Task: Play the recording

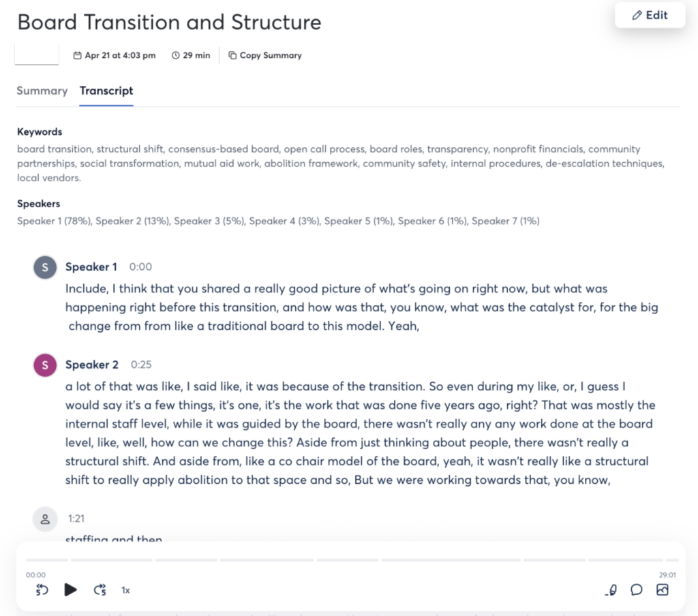Action: click(x=70, y=589)
